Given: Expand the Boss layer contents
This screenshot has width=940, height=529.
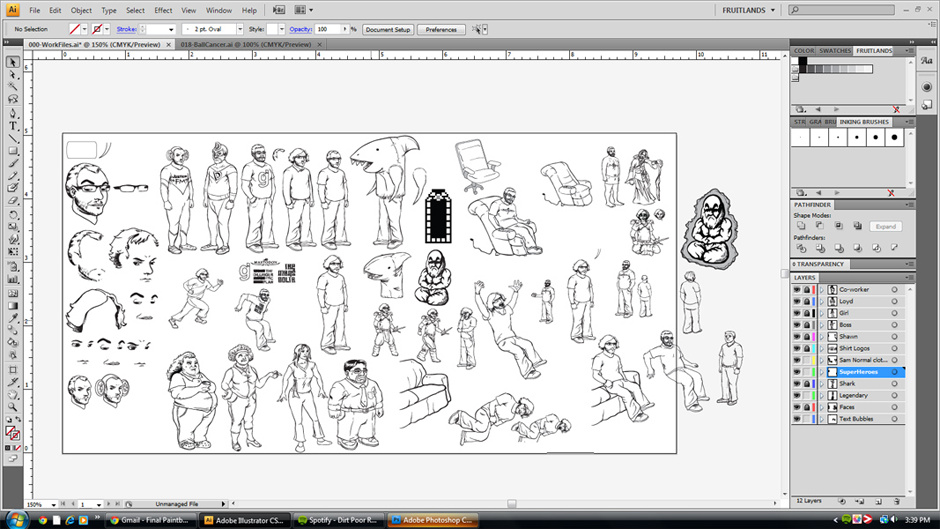Looking at the screenshot, I should (820, 325).
